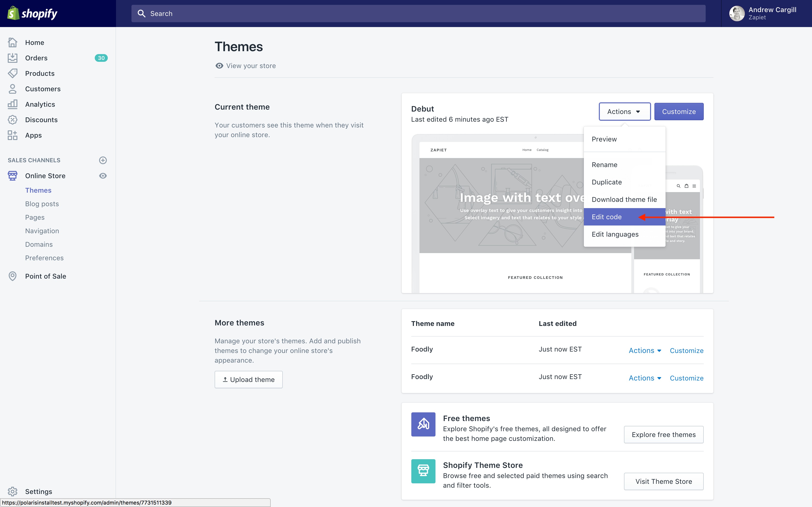Select Edit code from the menu

click(x=607, y=217)
